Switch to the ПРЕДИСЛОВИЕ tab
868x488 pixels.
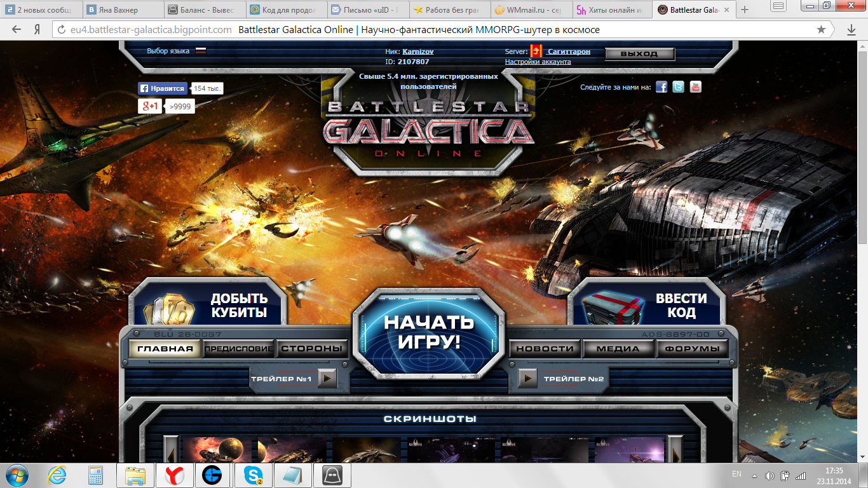(x=239, y=348)
